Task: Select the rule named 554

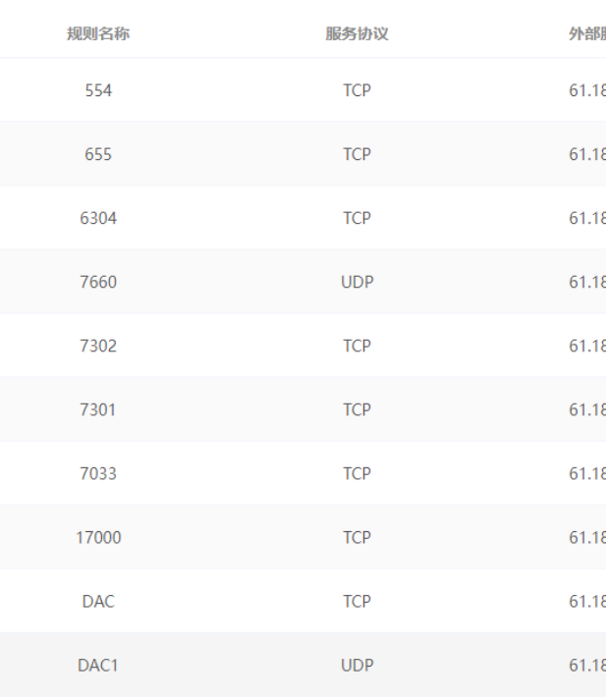Action: tap(98, 90)
